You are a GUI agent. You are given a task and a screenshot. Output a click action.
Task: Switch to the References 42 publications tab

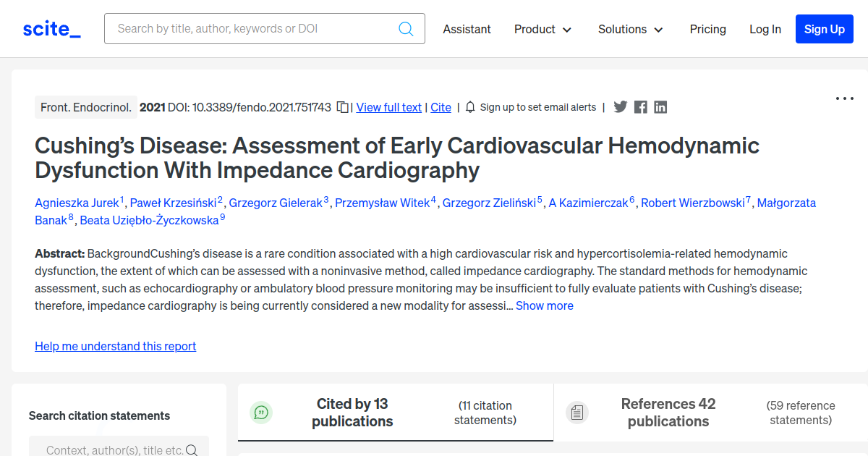tap(668, 413)
